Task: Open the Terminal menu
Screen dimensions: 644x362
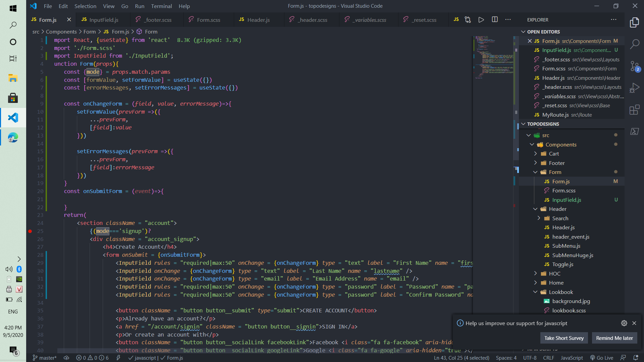Action: tap(161, 6)
